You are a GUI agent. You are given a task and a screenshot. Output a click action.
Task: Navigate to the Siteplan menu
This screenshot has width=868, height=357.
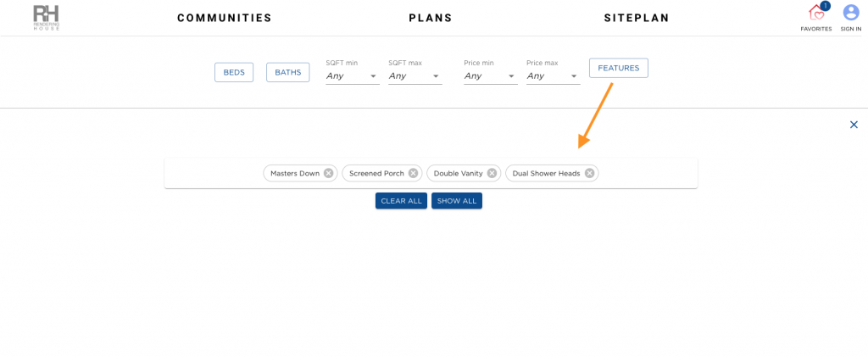637,18
